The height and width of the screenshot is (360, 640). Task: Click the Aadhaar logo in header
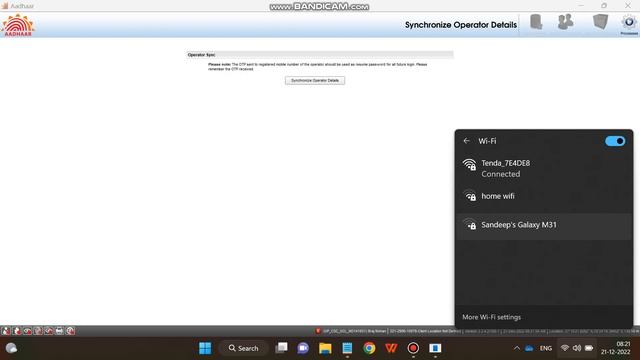coord(18,25)
